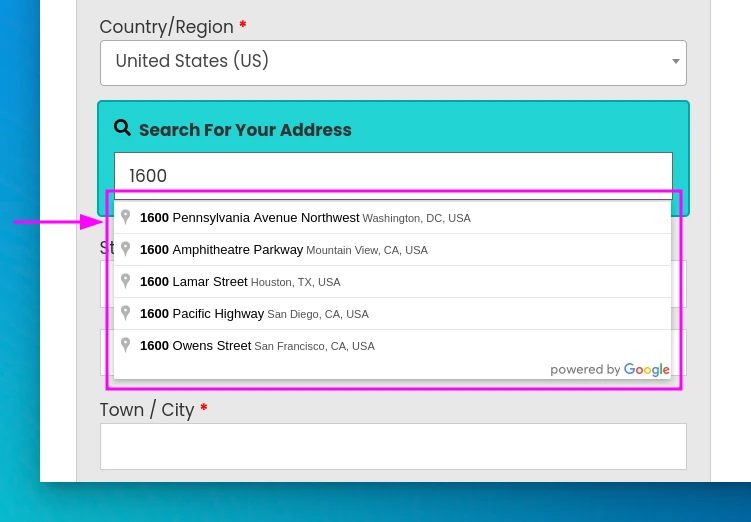751x522 pixels.
Task: Click the Washington, DC, USA text
Action: pos(417,218)
